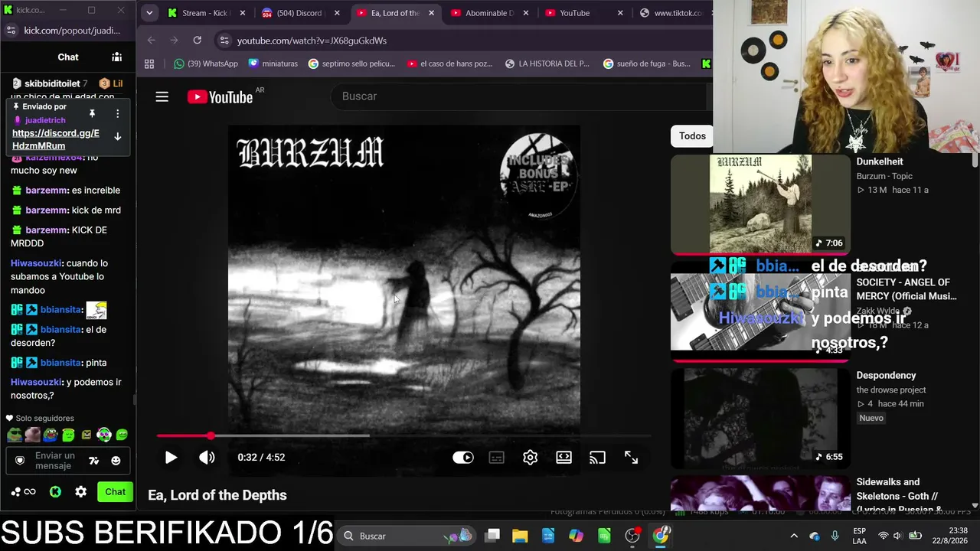Viewport: 980px width, 551px height.
Task: Open the Despondency video thumbnail
Action: 760,418
